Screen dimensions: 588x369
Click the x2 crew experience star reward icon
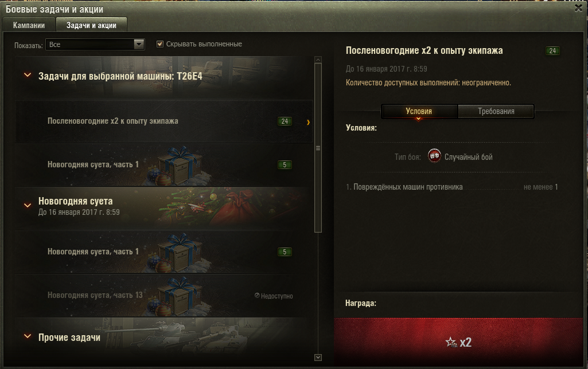click(x=451, y=342)
